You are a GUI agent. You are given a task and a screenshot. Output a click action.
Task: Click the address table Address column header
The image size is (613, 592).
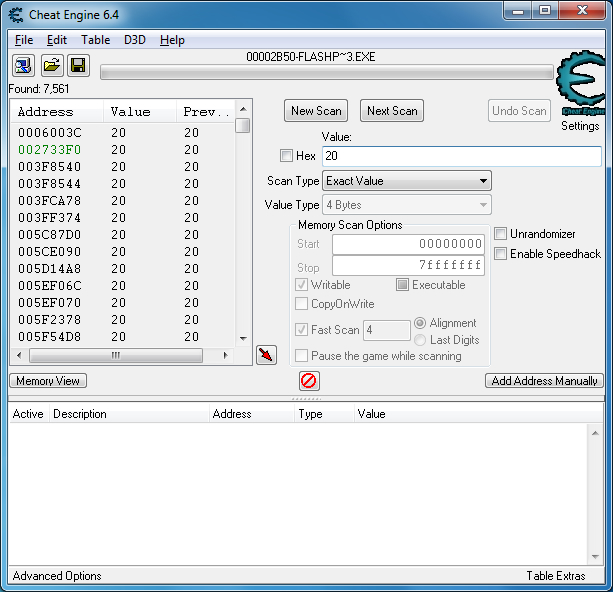tap(252, 414)
